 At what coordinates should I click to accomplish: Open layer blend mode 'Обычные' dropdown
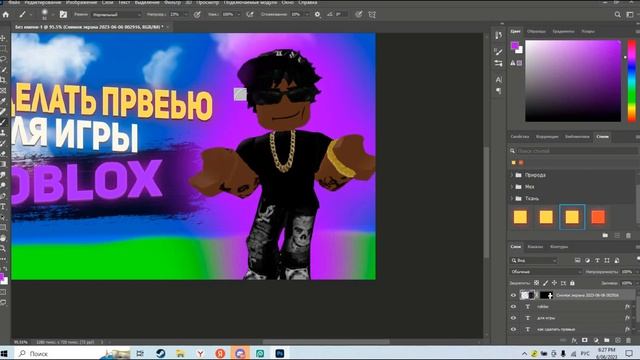[x=545, y=271]
